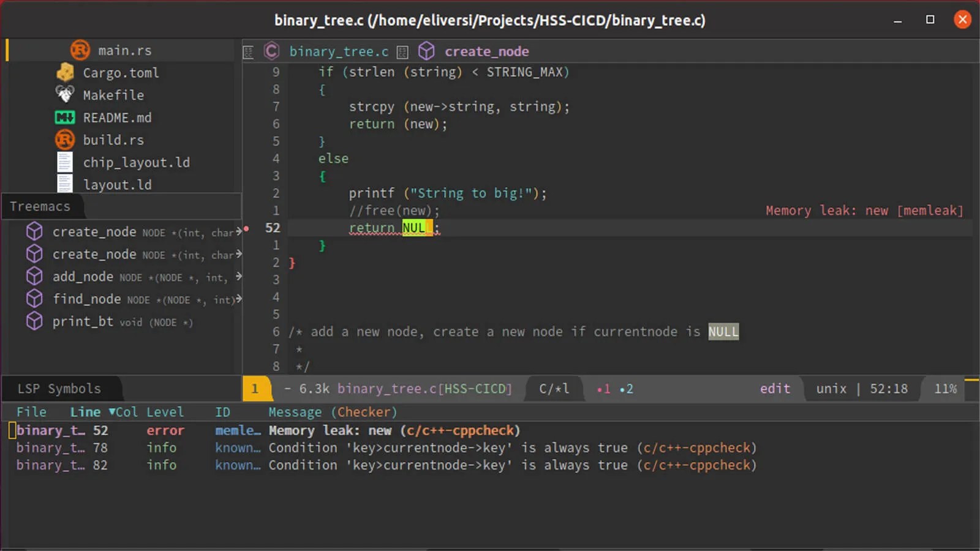Select the cube icon next to print_bt
The width and height of the screenshot is (980, 551).
34,321
